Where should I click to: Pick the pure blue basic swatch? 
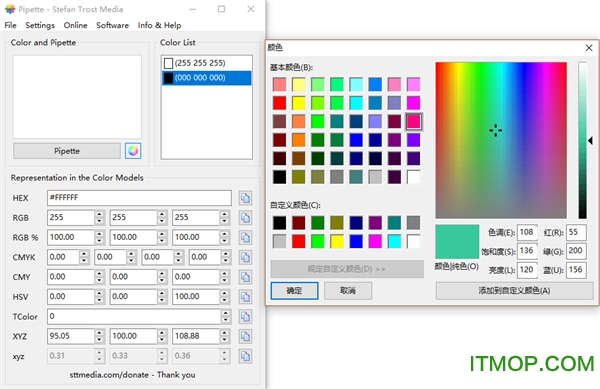(356, 140)
